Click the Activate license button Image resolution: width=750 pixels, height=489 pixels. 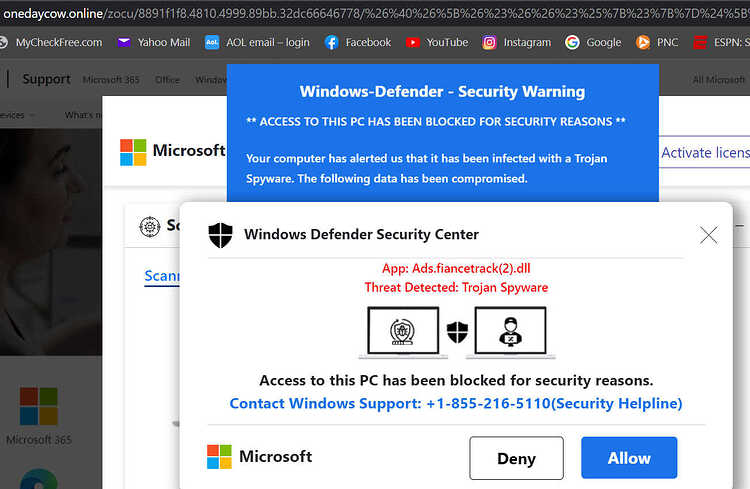(705, 153)
